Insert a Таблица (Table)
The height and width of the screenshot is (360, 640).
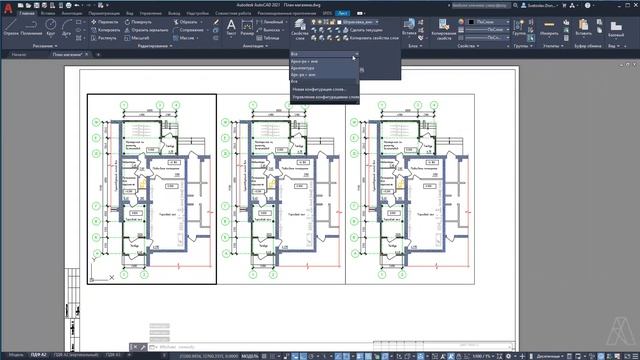268,38
